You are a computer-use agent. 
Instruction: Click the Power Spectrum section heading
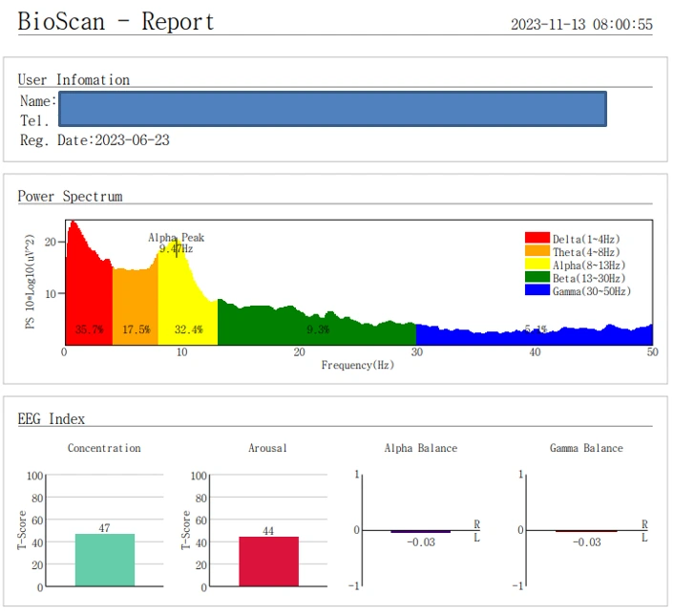coord(70,196)
